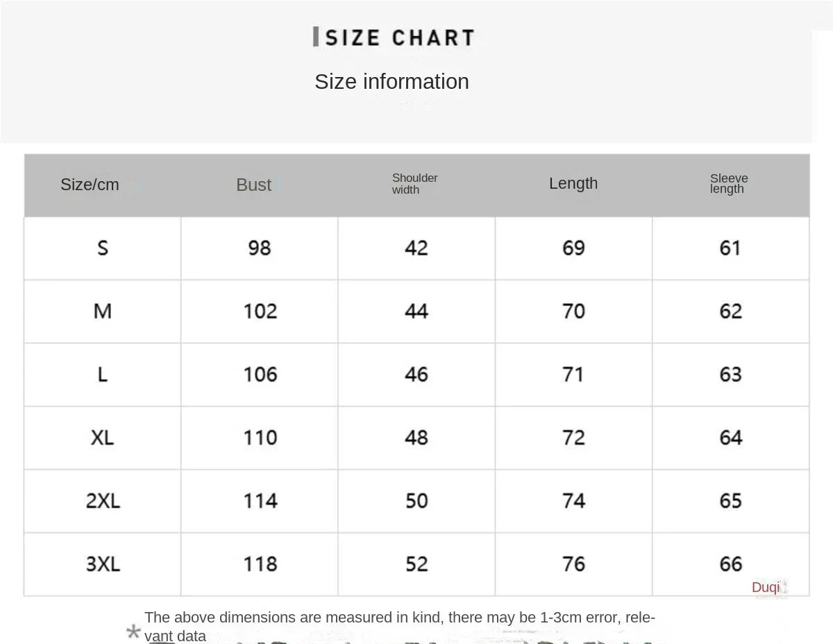Click the S size row label

(103, 248)
